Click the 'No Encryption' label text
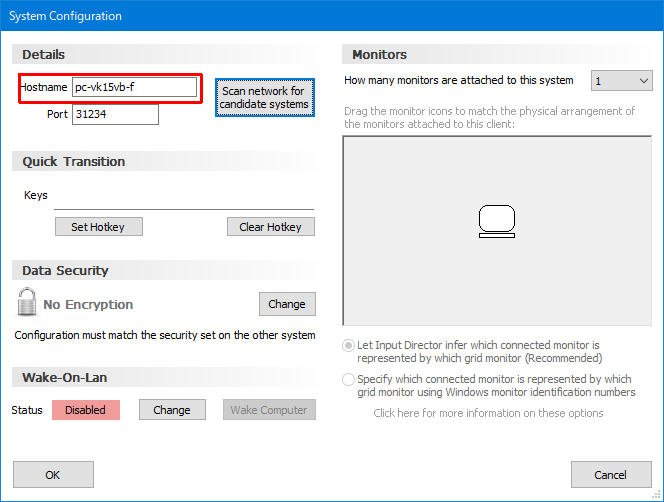This screenshot has width=664, height=502. 88,305
